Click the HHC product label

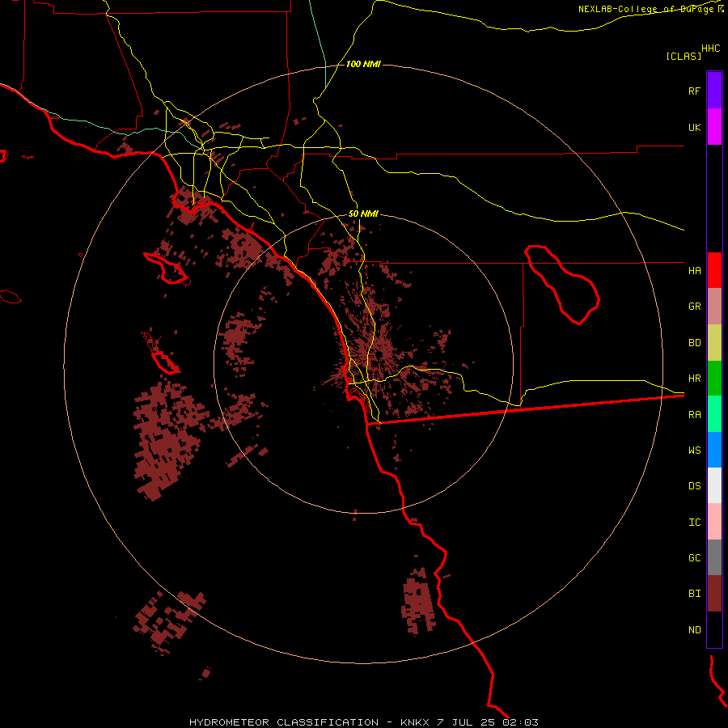pos(710,49)
